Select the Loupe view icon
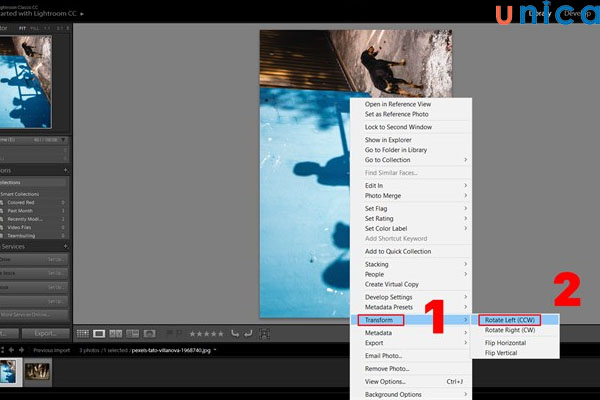Image resolution: width=600 pixels, height=400 pixels. click(99, 333)
